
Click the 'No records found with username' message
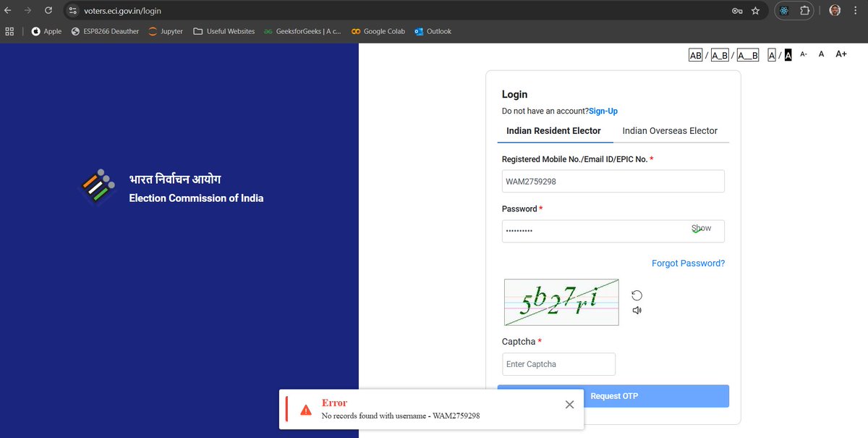(x=401, y=416)
